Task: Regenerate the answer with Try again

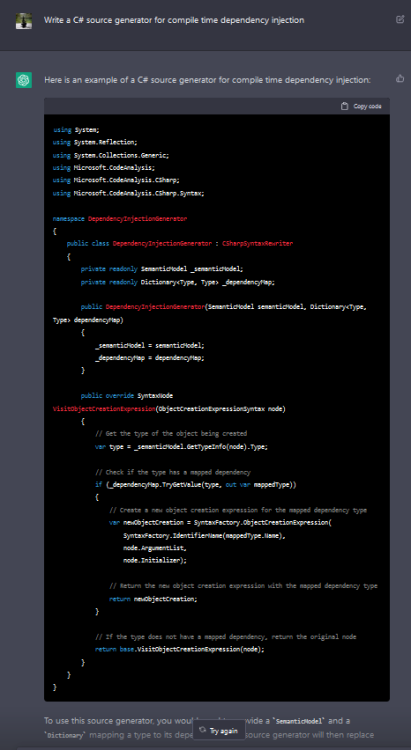Action: coord(219,730)
